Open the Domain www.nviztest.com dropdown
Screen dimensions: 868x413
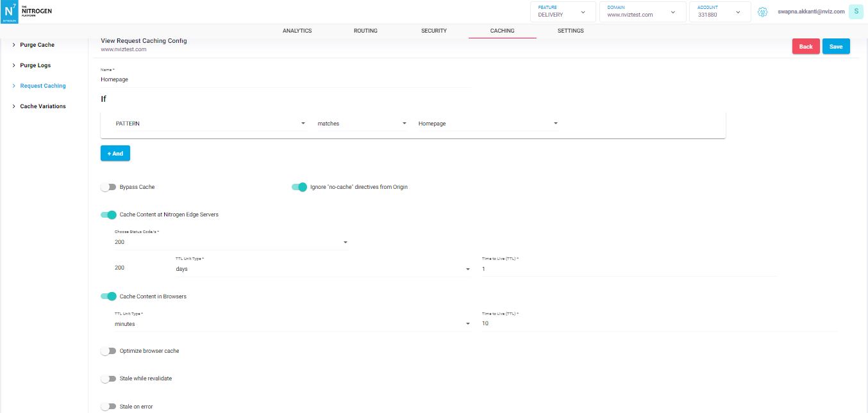click(642, 12)
